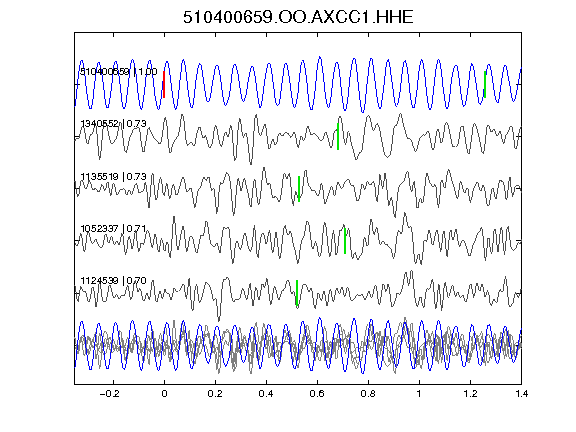Click the red marker at time zero

164,84
